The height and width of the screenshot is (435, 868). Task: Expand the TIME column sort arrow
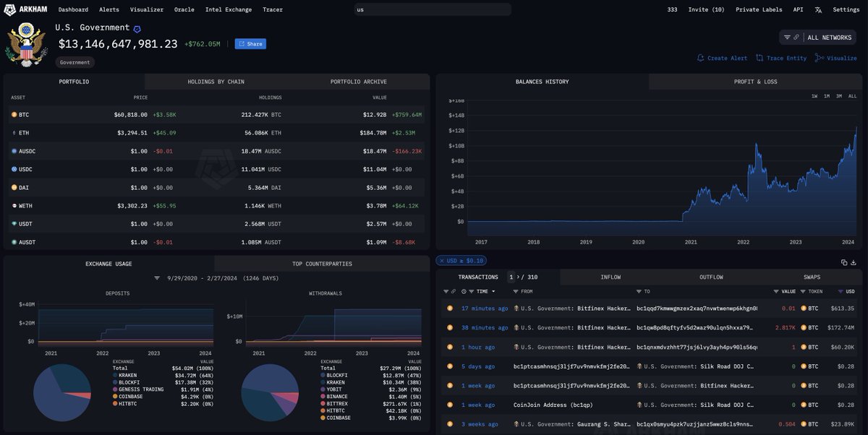coord(493,291)
